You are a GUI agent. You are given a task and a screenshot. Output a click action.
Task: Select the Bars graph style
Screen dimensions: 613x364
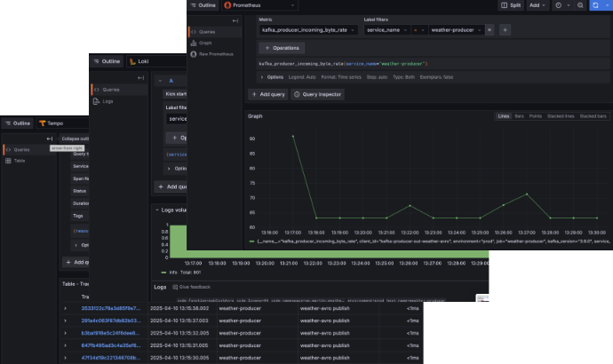(519, 116)
